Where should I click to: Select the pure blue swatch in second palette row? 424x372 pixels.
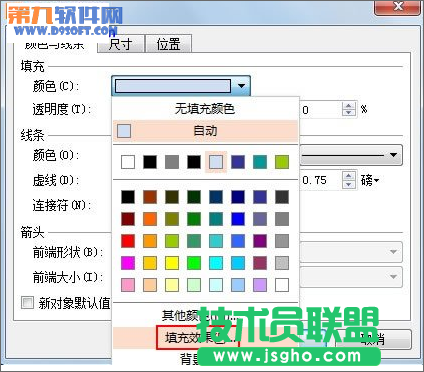pyautogui.click(x=238, y=219)
